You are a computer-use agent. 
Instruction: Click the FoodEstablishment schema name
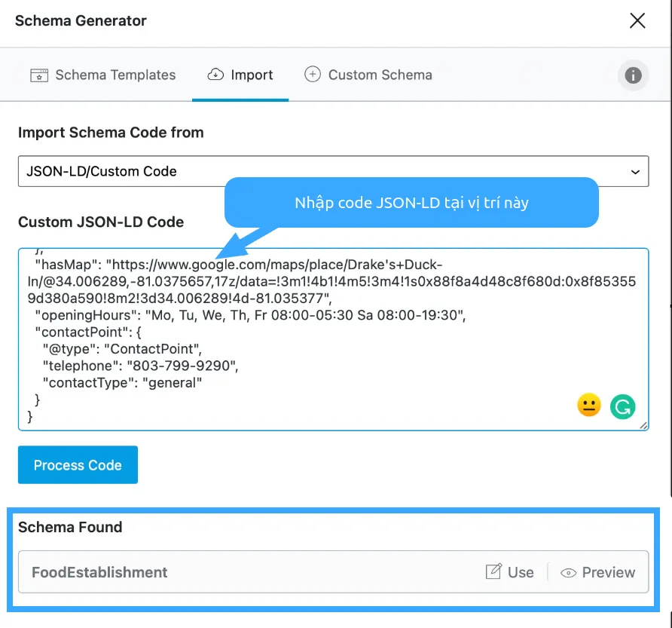[x=99, y=572]
